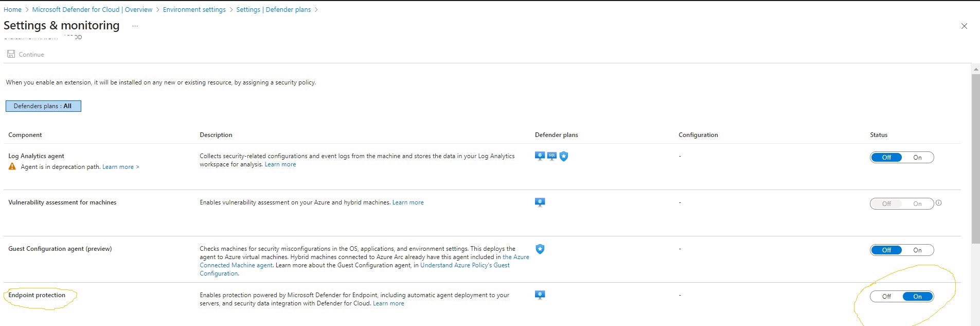Go to the Home breadcrumb

tap(12, 9)
